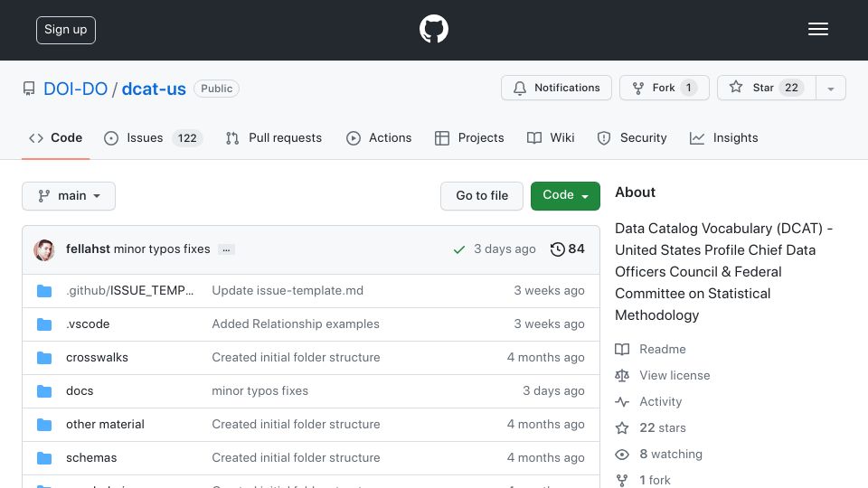Open the 8 watching link
Viewport: 868px width, 488px height.
[x=659, y=455]
